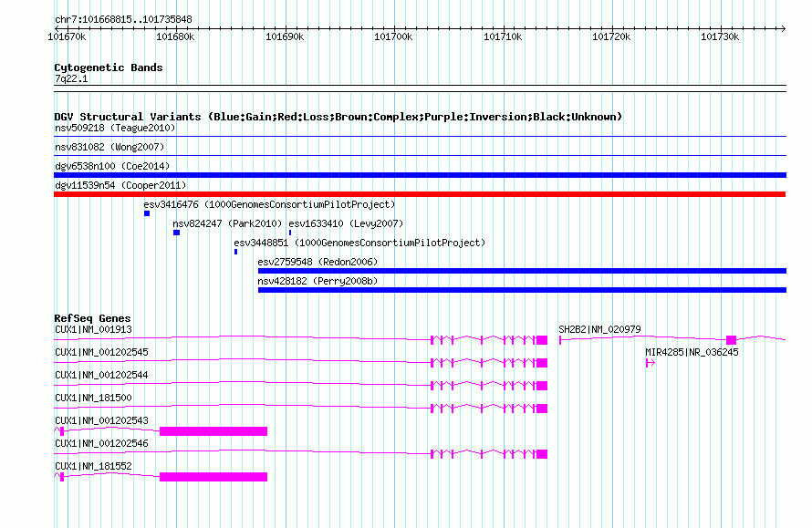Click the CUX1|NM_181500 transcript label
812x528 pixels.
93,398
